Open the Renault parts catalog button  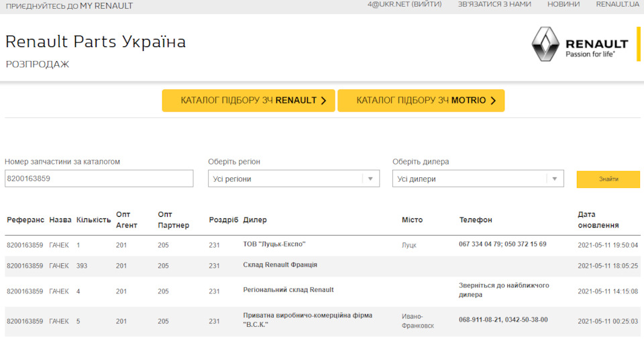[x=248, y=101]
